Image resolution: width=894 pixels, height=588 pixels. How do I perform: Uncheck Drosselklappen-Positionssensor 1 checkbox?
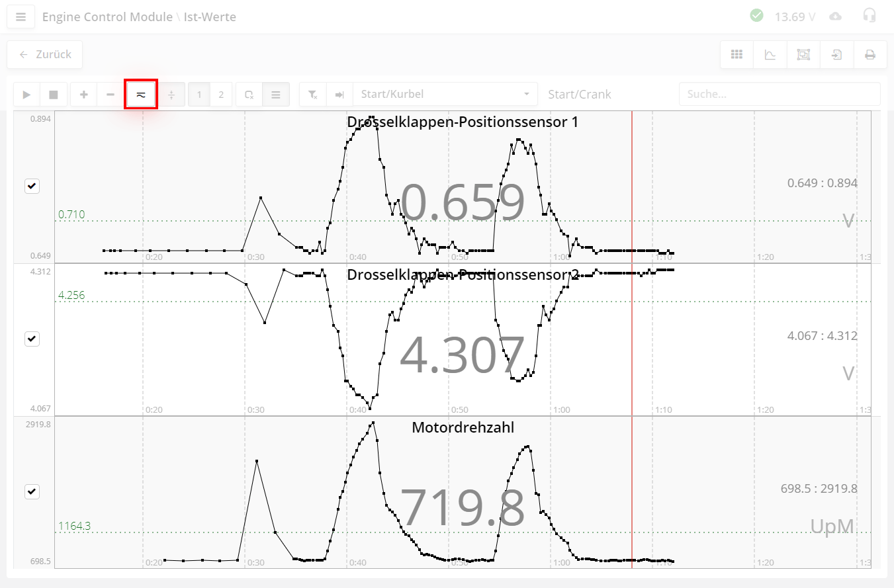point(32,187)
